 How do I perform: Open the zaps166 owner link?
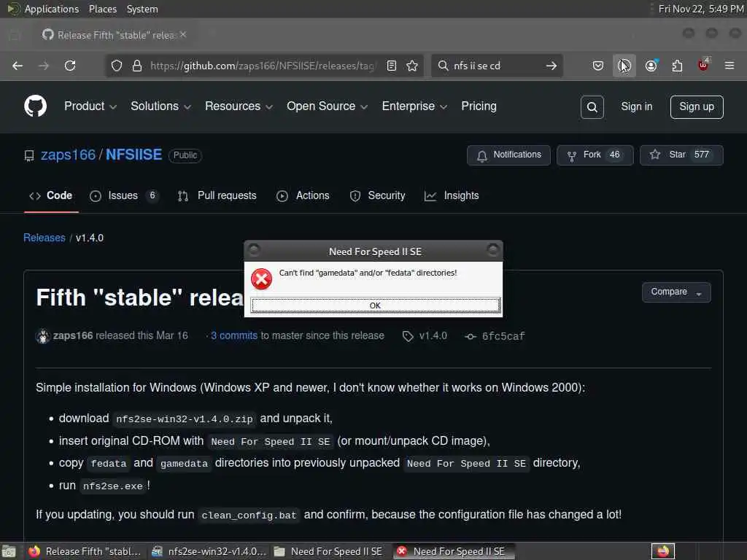click(x=68, y=155)
